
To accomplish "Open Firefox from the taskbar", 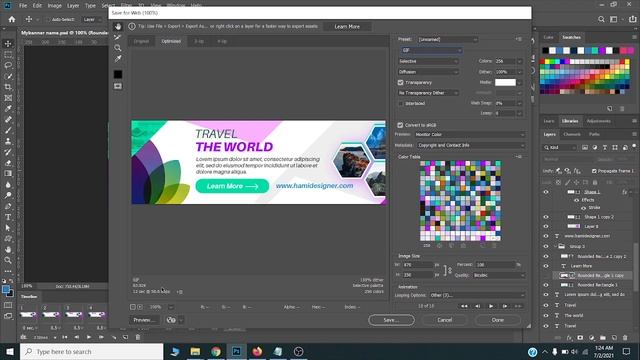I will (x=257, y=351).
